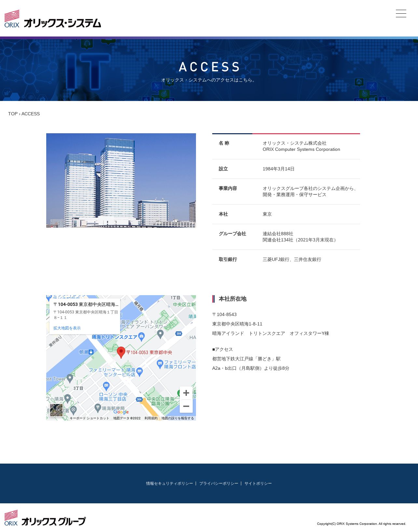The image size is (418, 532).
Task: Click the ORIX Systems header logo
Action: click(53, 19)
